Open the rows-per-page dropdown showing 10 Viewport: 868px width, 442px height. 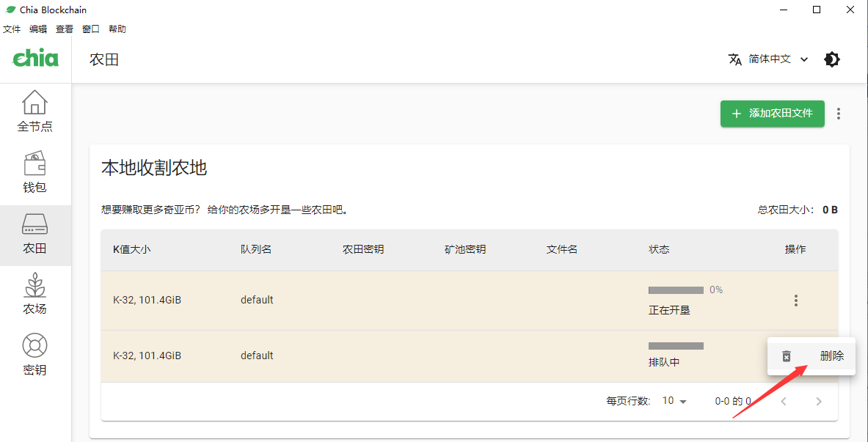pyautogui.click(x=675, y=401)
